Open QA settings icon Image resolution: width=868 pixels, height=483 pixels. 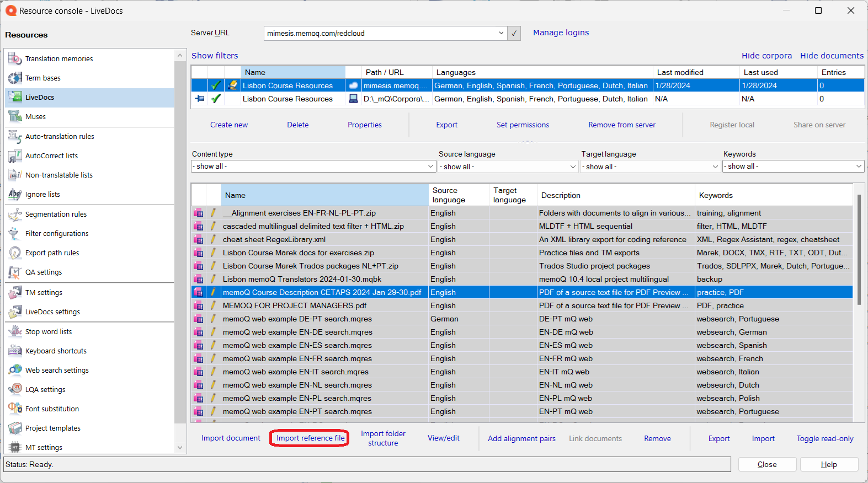[x=15, y=272]
